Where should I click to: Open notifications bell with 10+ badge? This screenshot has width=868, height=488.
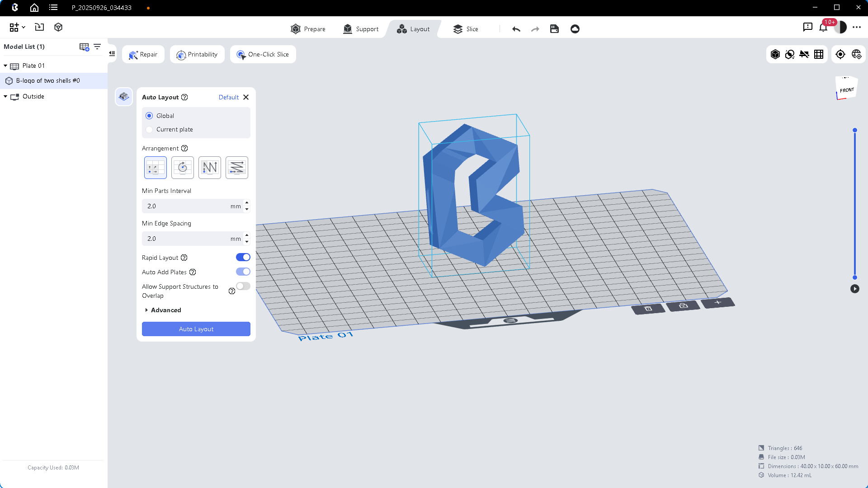(824, 27)
